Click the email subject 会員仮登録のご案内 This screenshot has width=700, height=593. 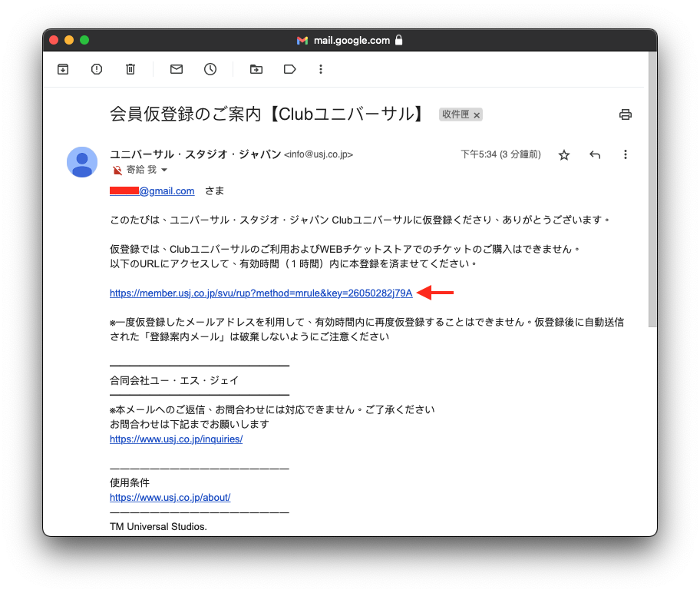(186, 114)
